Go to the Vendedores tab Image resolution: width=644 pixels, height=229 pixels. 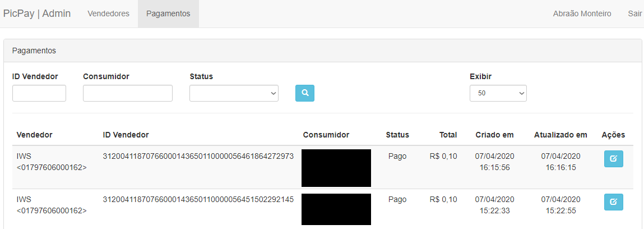[x=108, y=13]
